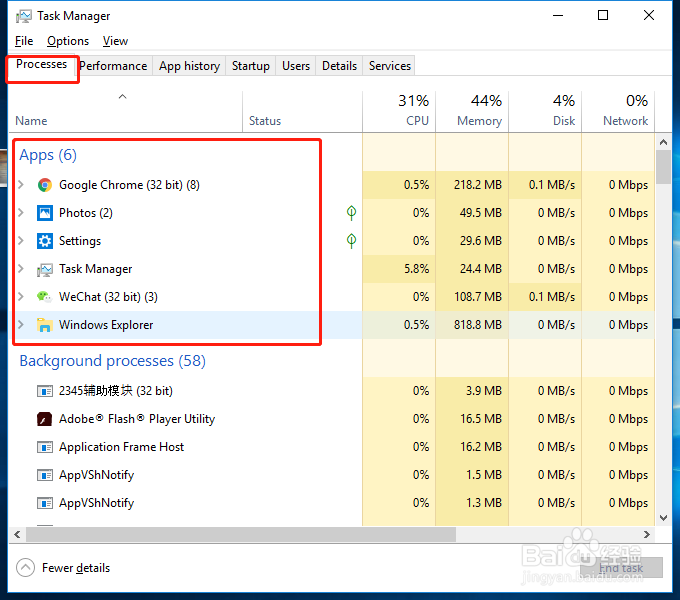Switch to the Performance tab

pos(114,66)
